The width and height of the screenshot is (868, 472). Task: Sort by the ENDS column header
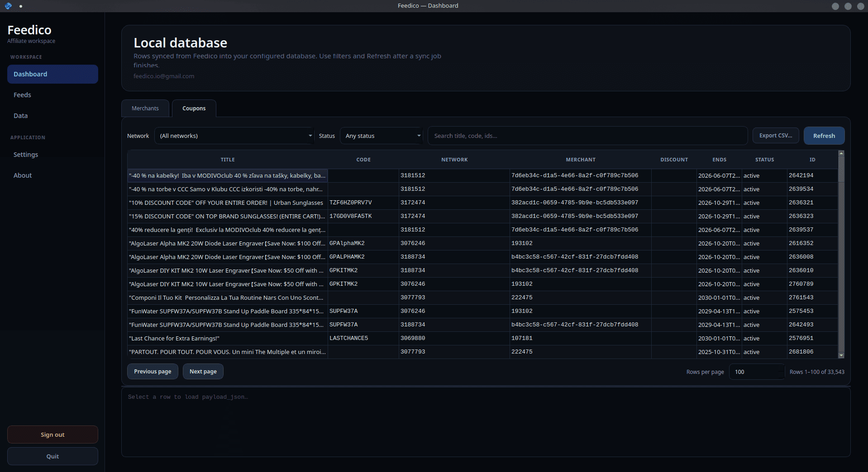coord(719,160)
